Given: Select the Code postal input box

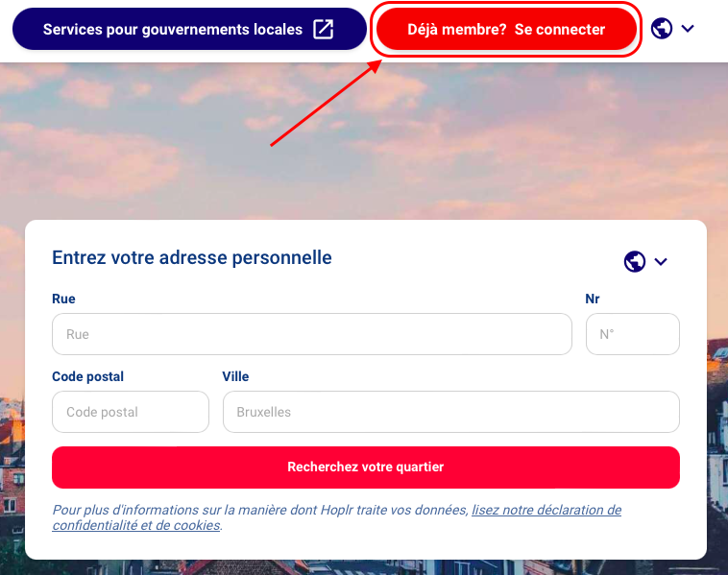Looking at the screenshot, I should pyautogui.click(x=130, y=412).
